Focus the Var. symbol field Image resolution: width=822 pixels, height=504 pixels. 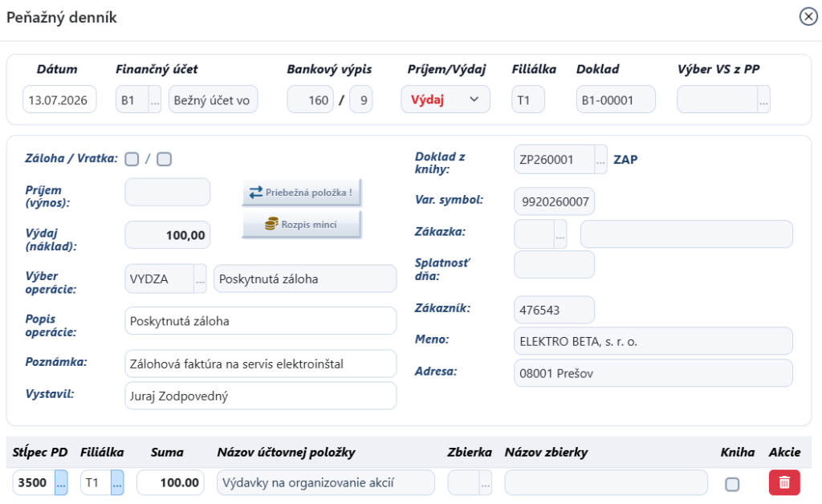point(554,201)
